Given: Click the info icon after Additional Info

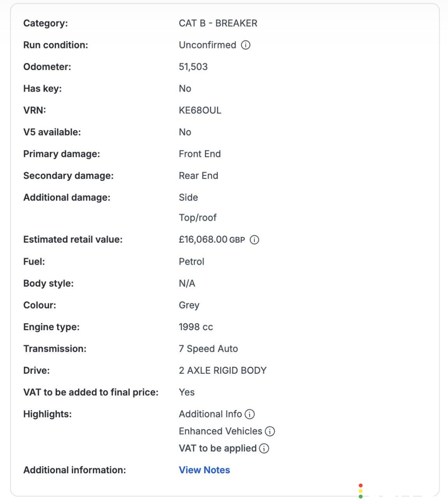Looking at the screenshot, I should tap(250, 414).
